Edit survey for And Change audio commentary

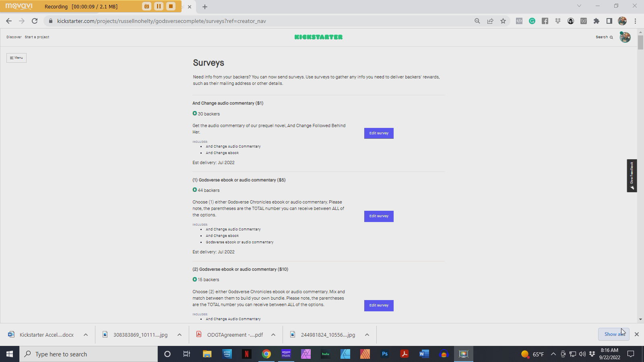378,133
